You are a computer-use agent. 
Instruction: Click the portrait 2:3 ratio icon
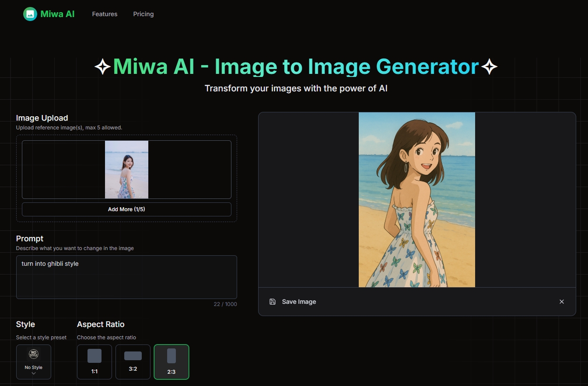(171, 356)
